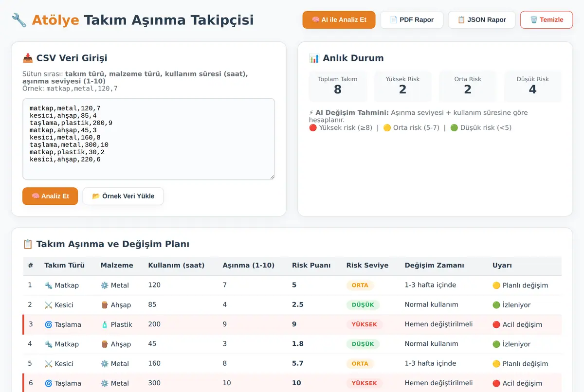
Task: Click the green Düşük risk legend dot
Action: [x=454, y=128]
